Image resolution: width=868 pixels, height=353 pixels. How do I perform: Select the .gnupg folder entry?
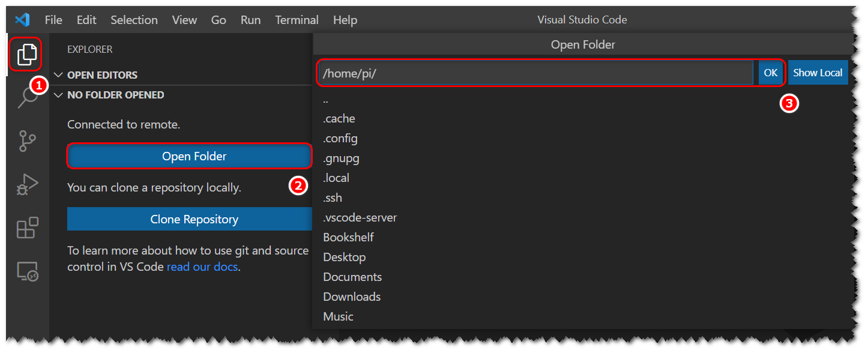coord(582,158)
